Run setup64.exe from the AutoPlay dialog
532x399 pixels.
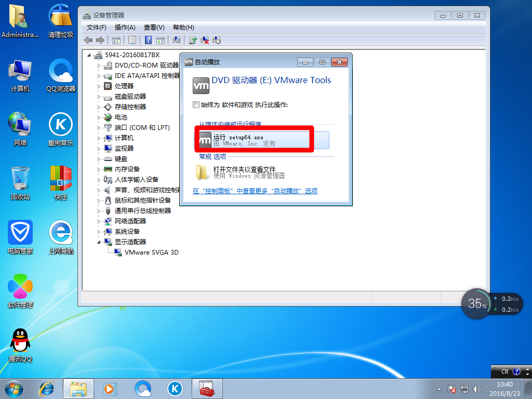coord(262,140)
